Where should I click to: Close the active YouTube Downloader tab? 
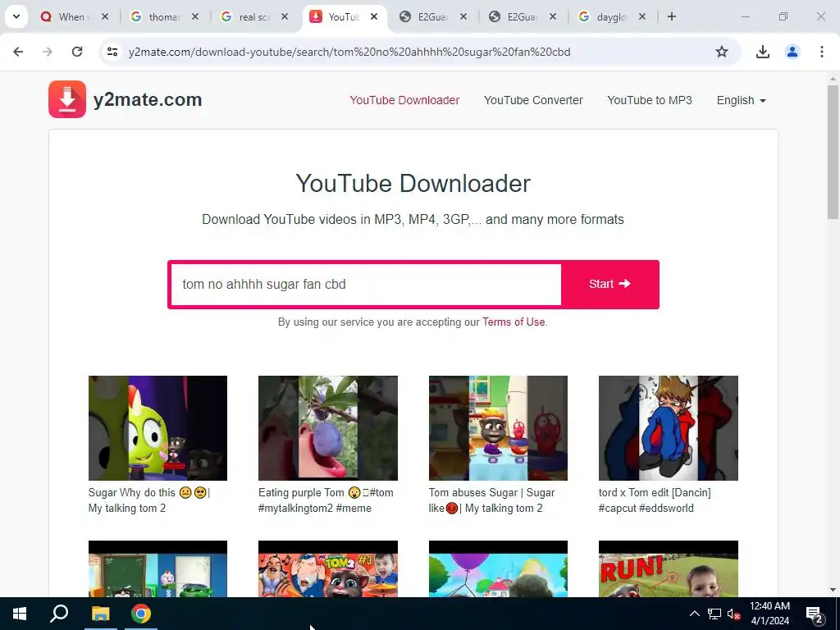(x=374, y=16)
